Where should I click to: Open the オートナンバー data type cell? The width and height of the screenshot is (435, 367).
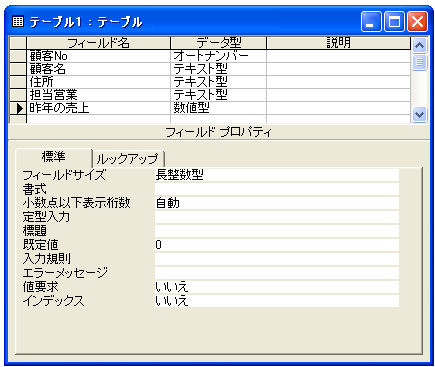pyautogui.click(x=218, y=56)
